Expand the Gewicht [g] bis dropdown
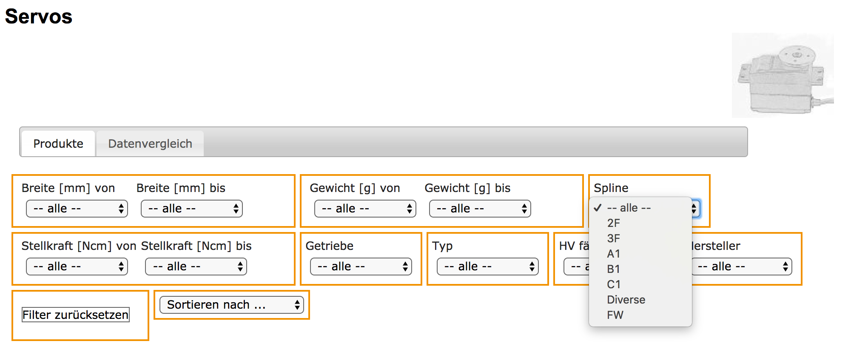The width and height of the screenshot is (868, 344). (x=480, y=209)
